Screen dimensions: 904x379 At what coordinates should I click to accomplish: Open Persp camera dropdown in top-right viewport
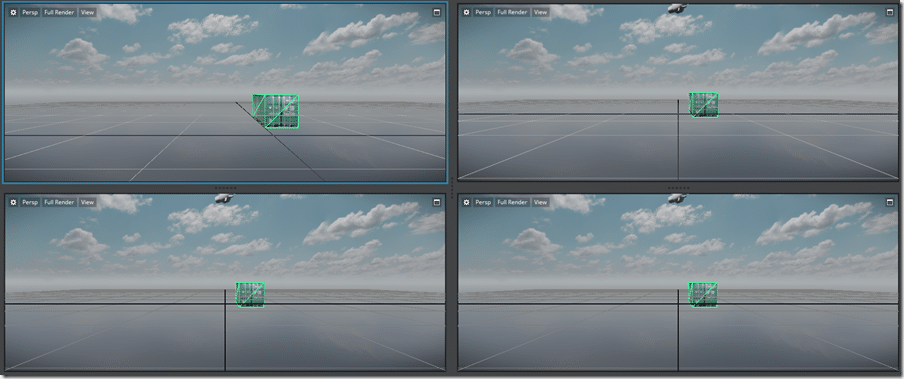pyautogui.click(x=483, y=12)
